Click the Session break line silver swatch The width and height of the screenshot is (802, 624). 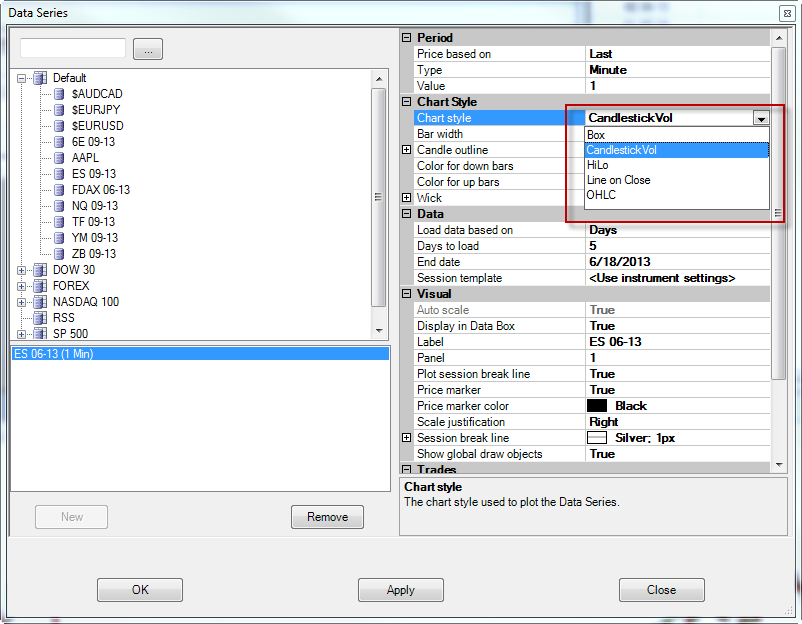597,438
